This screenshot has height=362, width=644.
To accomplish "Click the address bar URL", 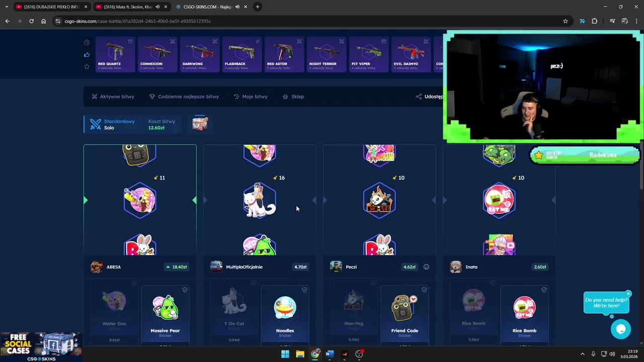I will click(x=138, y=21).
